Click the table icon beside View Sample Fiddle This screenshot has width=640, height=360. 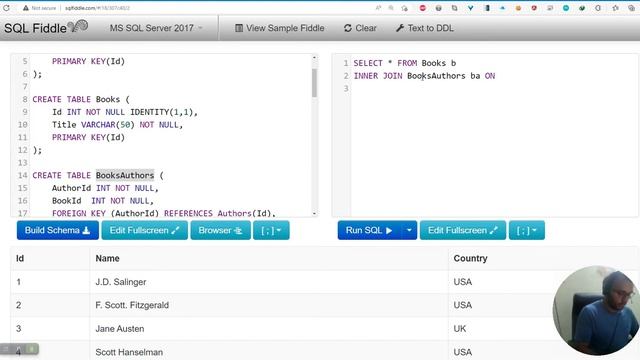[239, 28]
